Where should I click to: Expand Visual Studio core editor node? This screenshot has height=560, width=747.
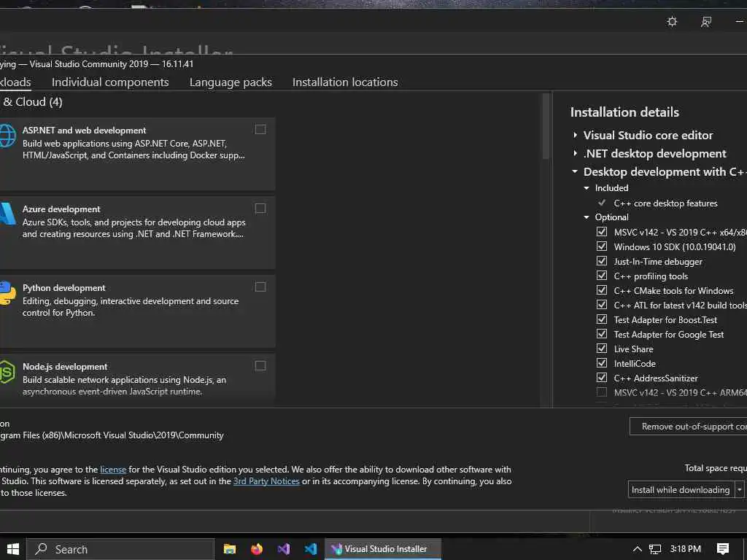pyautogui.click(x=575, y=135)
